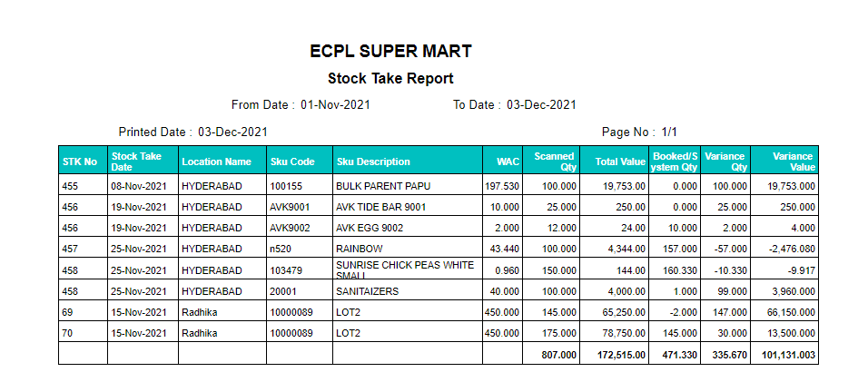The width and height of the screenshot is (868, 372).
Task: Select the WAC column header
Action: 503,162
